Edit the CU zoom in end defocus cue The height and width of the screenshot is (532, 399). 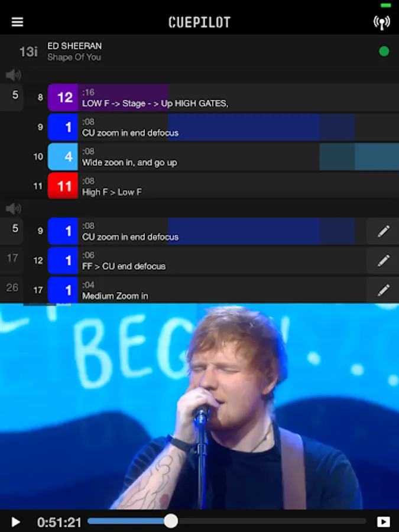point(383,231)
